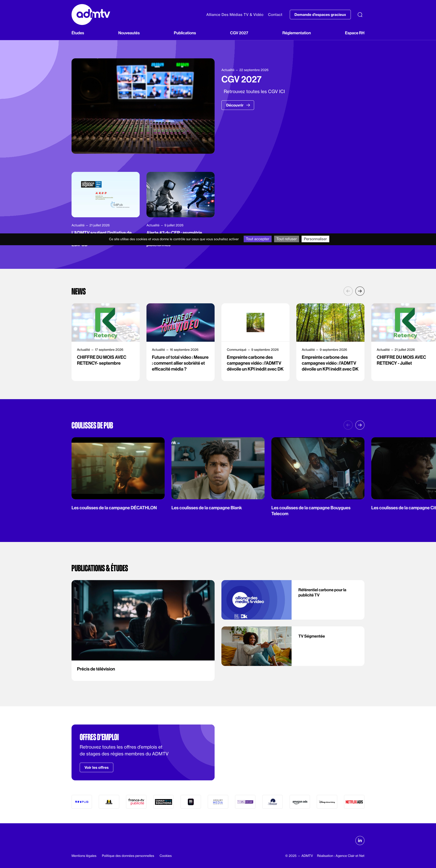Screen dimensions: 436x868
Task: Open the Amaury Media logo
Action: (218, 802)
